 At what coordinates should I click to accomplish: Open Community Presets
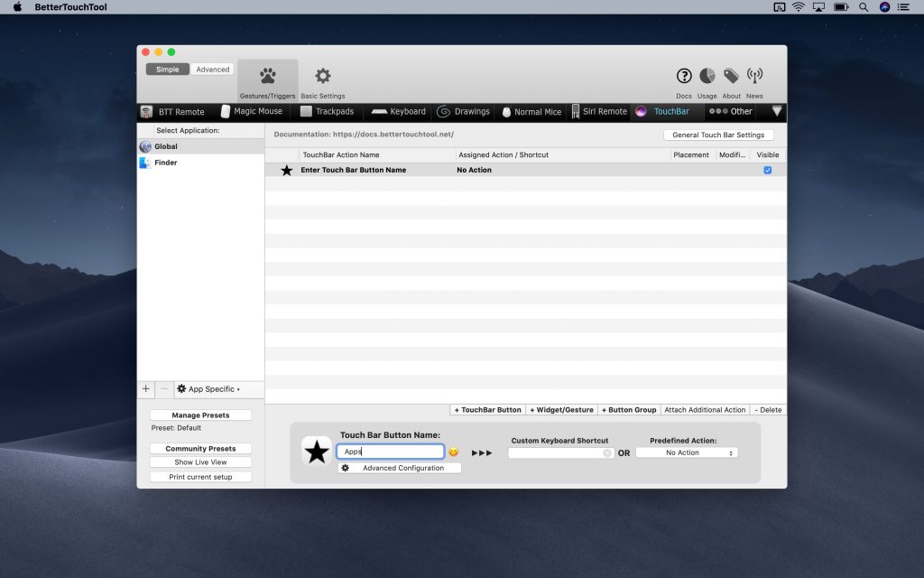tap(200, 448)
